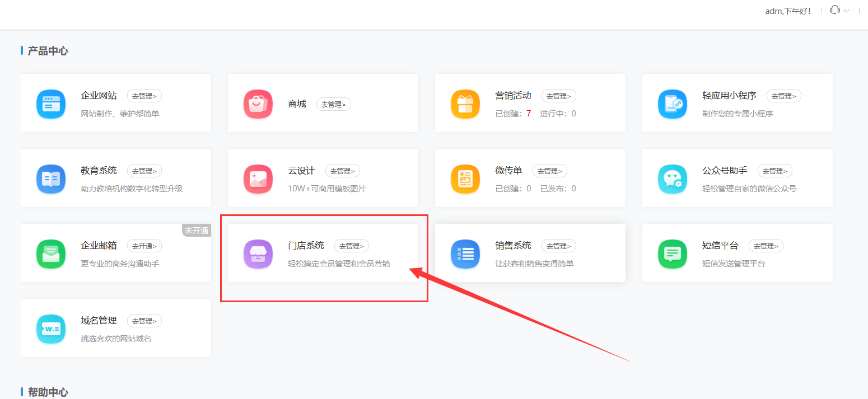Click the 销售系统 list icon

[x=465, y=254]
